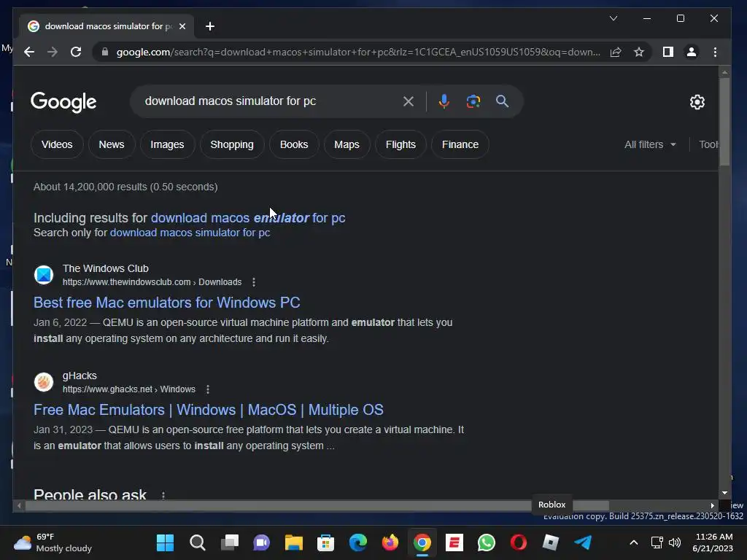
Task: Open Windows Start menu
Action: tap(166, 542)
